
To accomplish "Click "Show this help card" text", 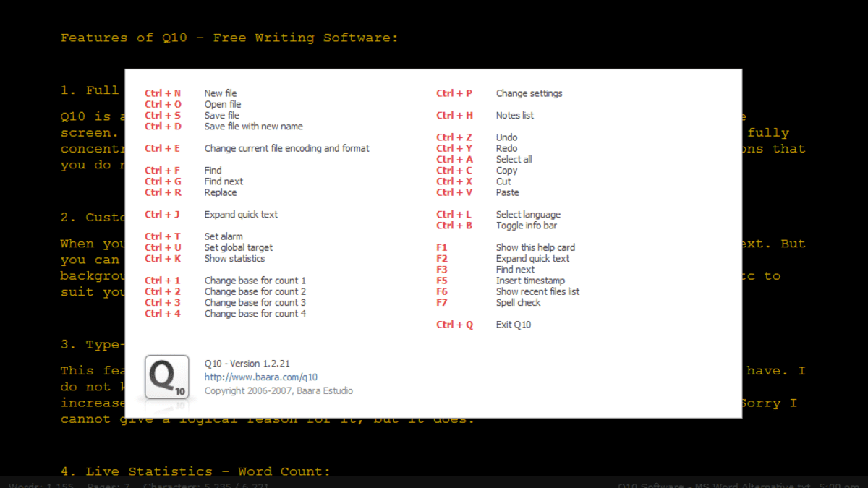I will click(x=535, y=247).
